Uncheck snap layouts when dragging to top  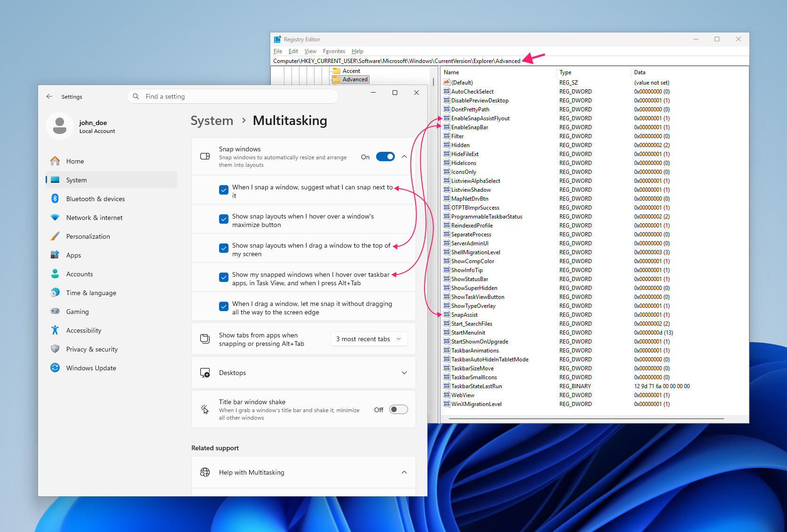(x=224, y=248)
